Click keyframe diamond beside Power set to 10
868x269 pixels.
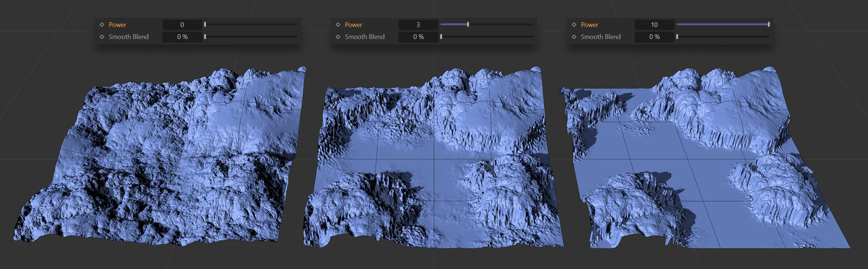tap(574, 25)
